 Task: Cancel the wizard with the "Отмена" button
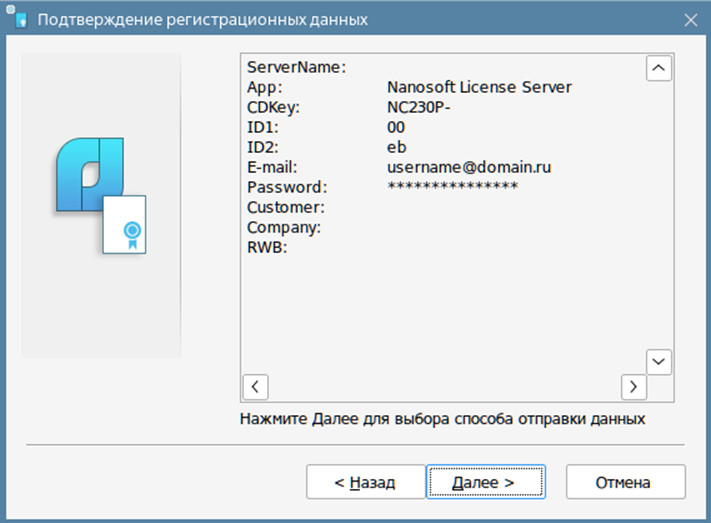coord(626,482)
